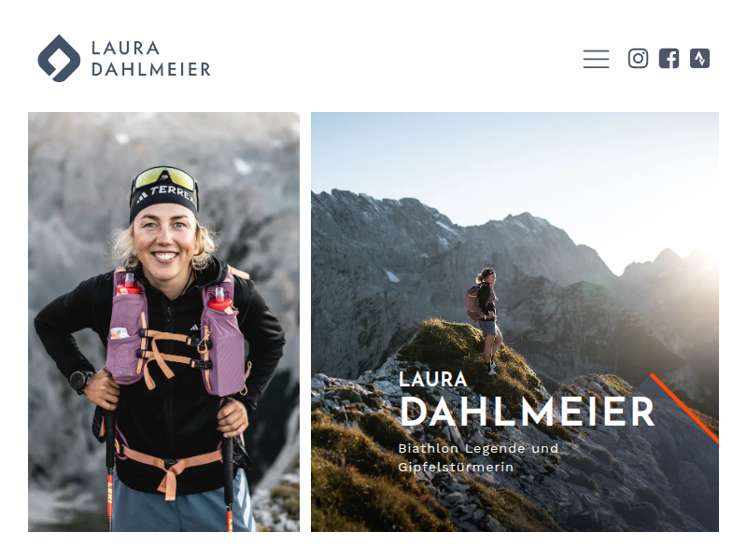Select the large DAHLMEIER hero heading
Viewport: 747px width, 560px height.
528,412
